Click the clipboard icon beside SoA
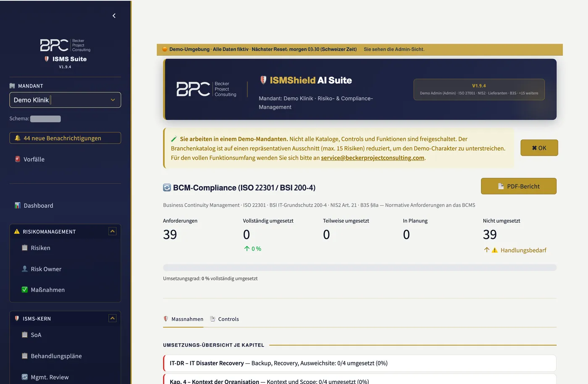The image size is (588, 384). click(25, 335)
